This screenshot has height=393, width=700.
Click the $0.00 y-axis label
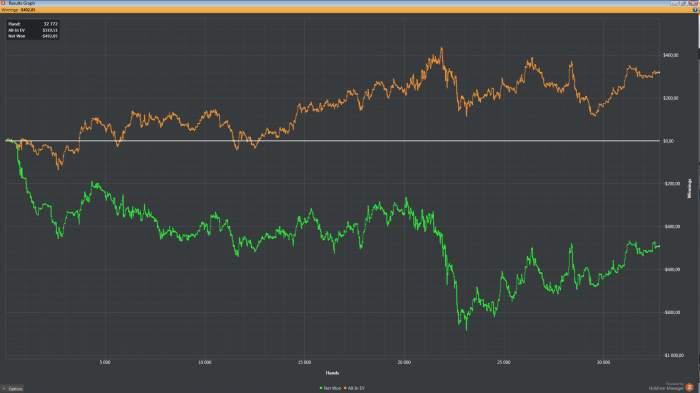[668, 141]
